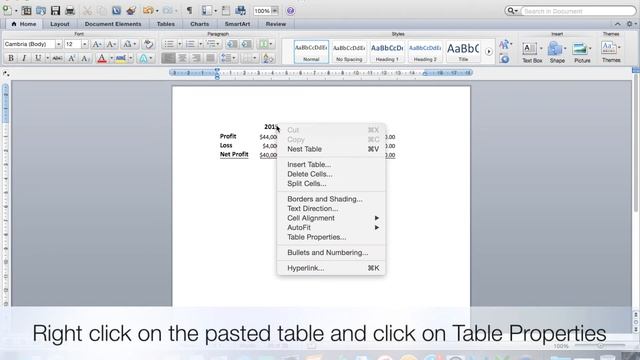Increase font size with larger A icon

click(x=97, y=44)
